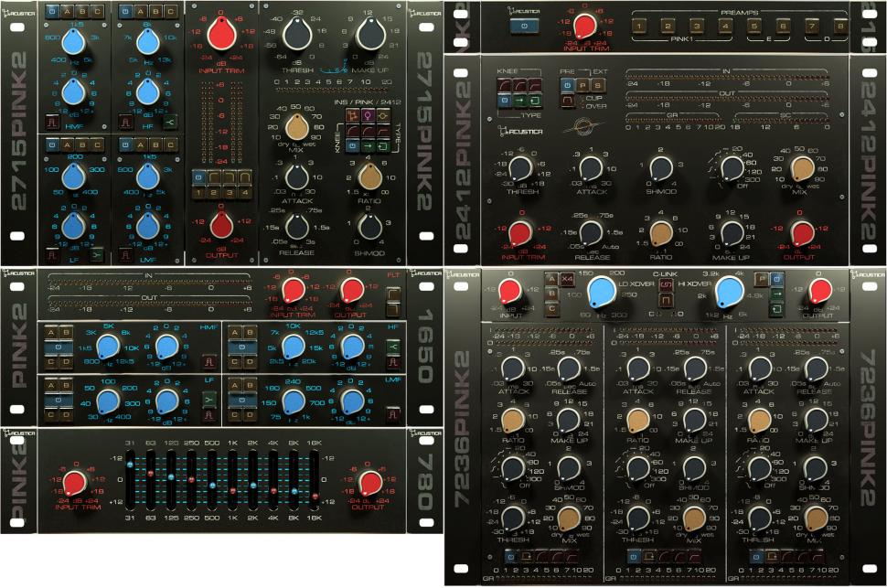
Task: Click the P button on 7236 Pink2 header
Action: 762,280
